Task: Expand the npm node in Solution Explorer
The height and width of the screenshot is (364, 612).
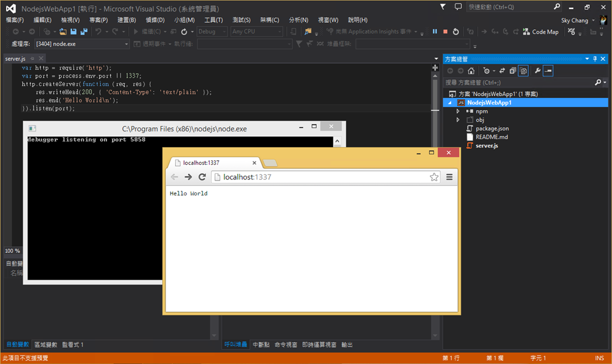Action: (x=458, y=111)
